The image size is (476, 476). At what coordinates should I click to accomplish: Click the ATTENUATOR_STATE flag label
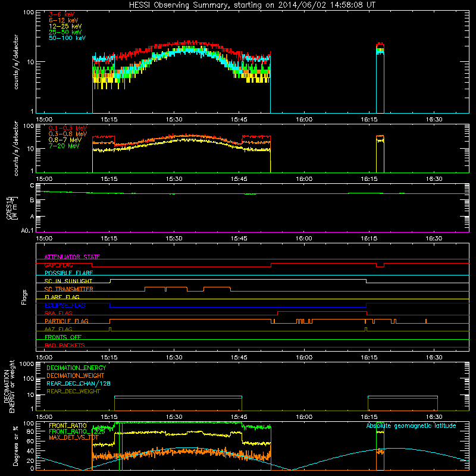(x=72, y=257)
